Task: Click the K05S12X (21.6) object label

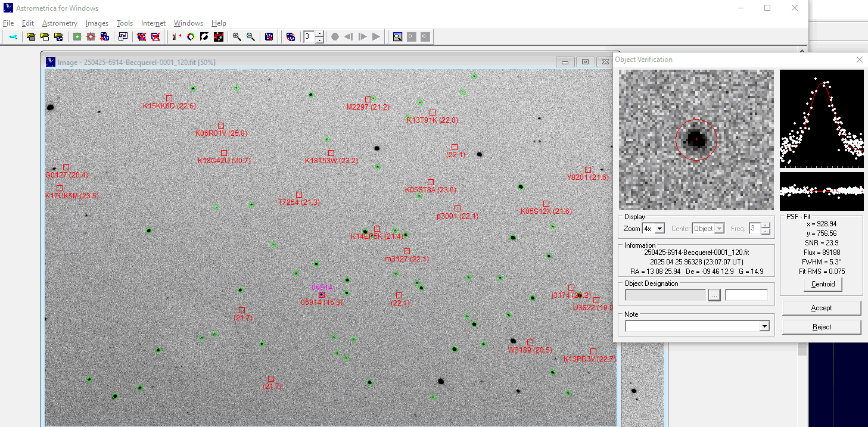Action: point(546,211)
